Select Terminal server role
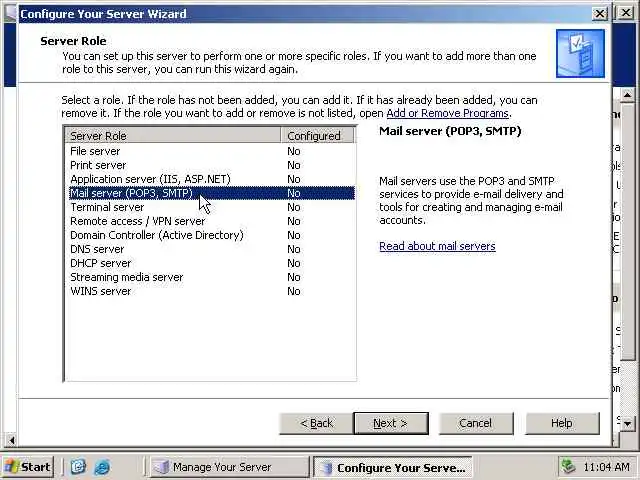 (x=211, y=207)
